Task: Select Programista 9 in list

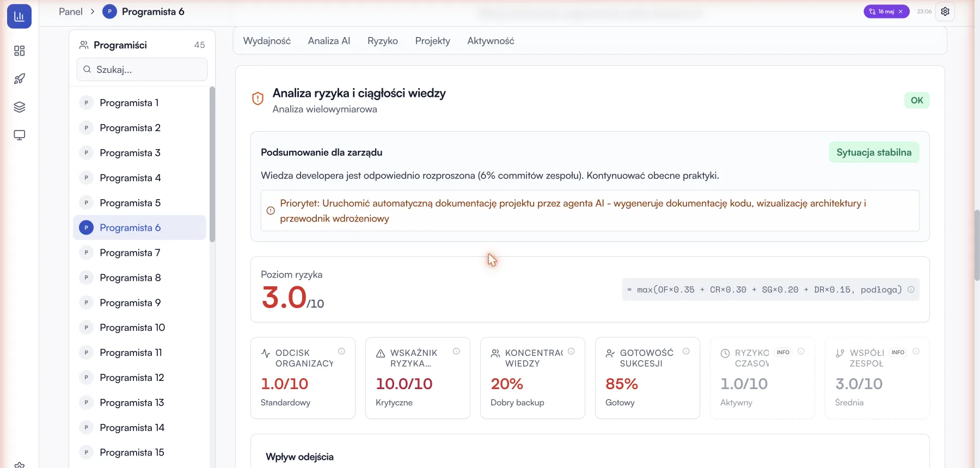Action: point(140,303)
